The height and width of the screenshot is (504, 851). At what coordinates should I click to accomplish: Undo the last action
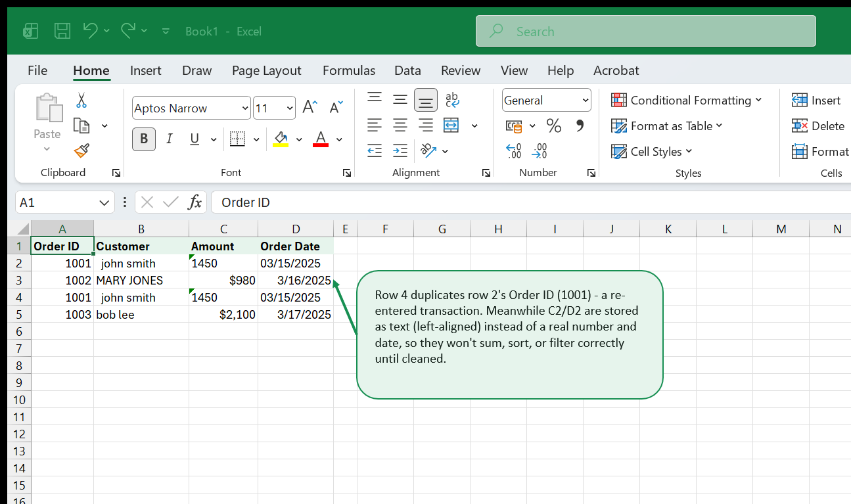[90, 30]
